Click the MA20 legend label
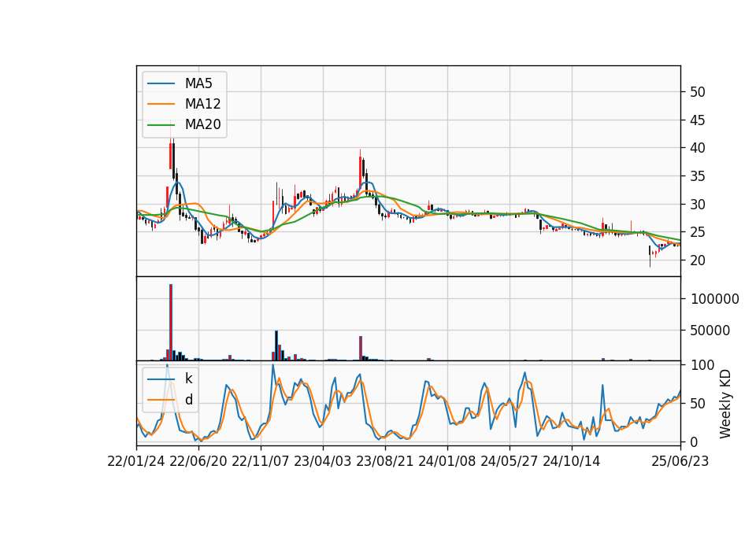Screen dimensions: 756x543 [x=202, y=124]
